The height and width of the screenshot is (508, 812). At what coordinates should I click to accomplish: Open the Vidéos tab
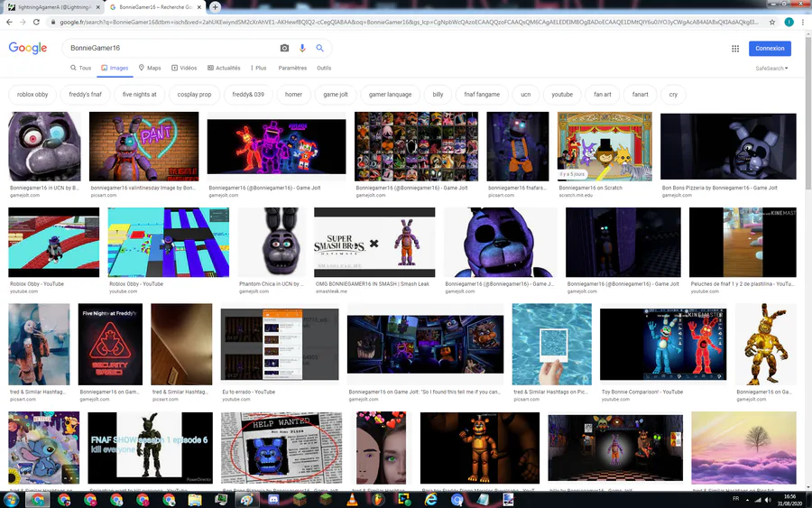click(x=184, y=68)
